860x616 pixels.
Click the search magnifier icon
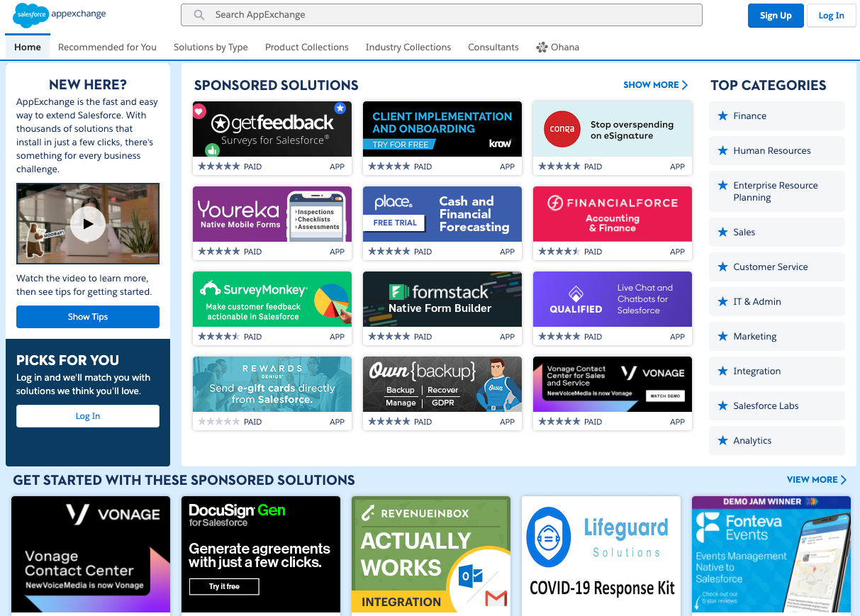pos(199,15)
